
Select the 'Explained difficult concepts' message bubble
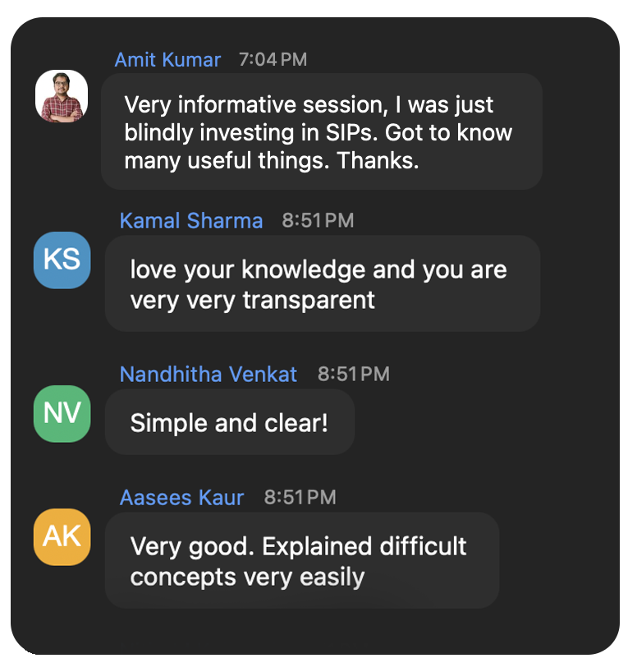tap(302, 560)
